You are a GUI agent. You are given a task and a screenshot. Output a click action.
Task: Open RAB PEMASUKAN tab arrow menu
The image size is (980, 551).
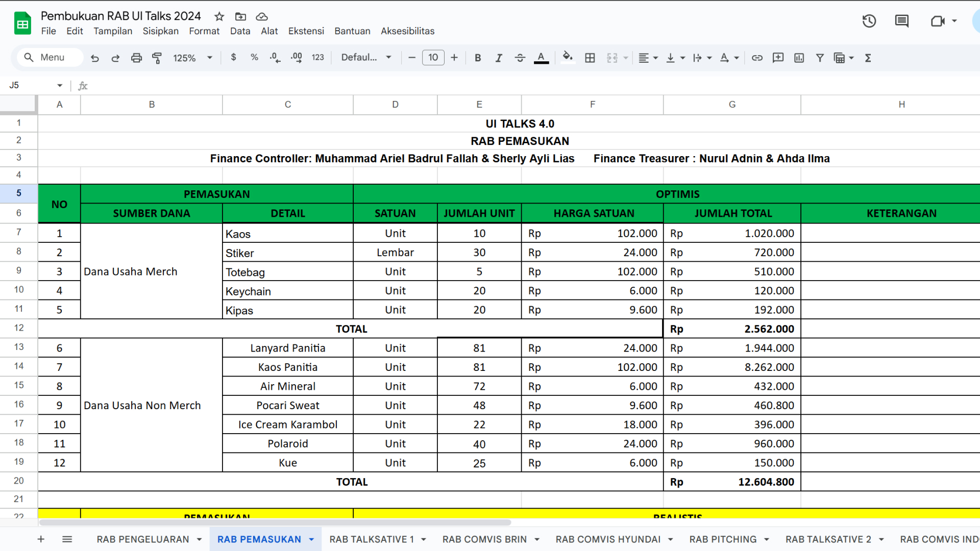(311, 539)
